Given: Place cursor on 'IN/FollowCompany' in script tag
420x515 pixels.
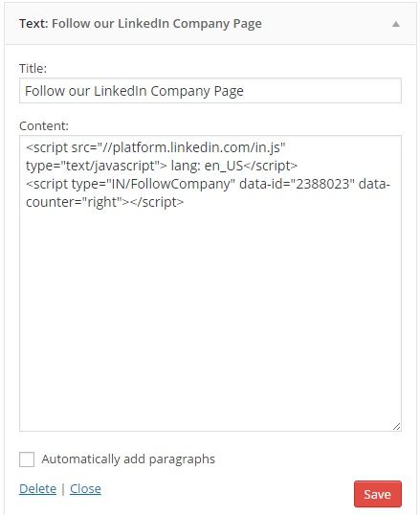Looking at the screenshot, I should [171, 184].
